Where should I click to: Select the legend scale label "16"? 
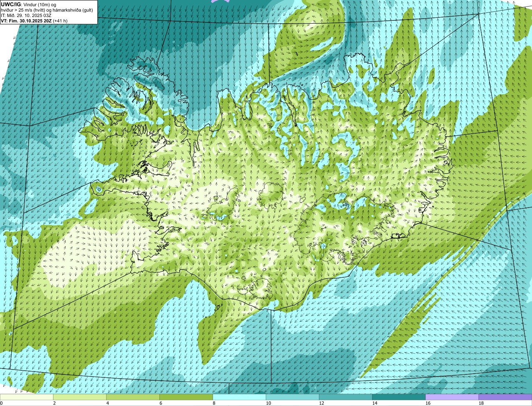428,403
